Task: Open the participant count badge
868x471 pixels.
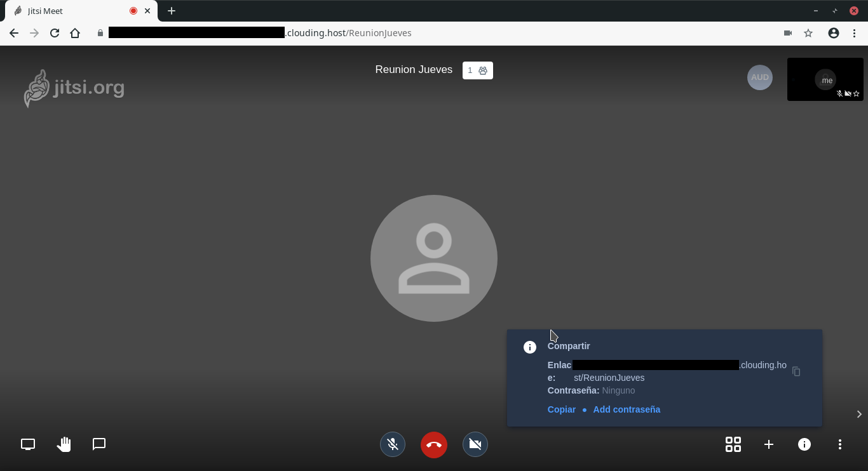Action: pos(478,70)
